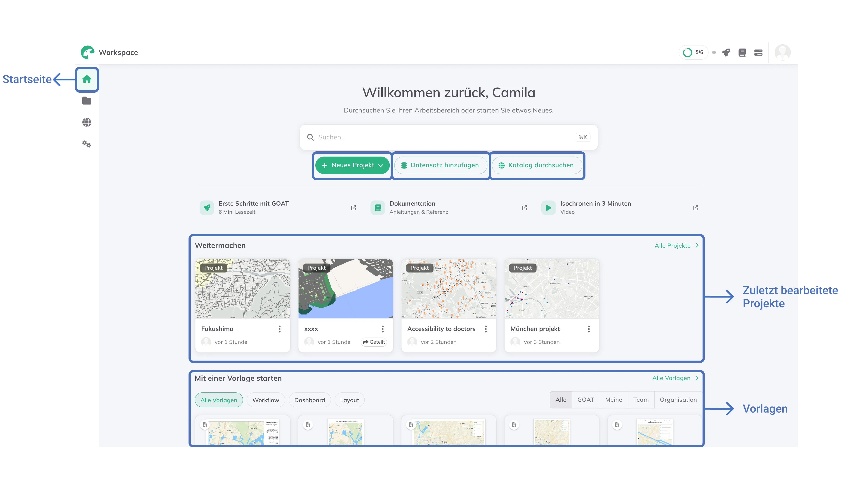Switch to the Alle source tab
Image resolution: width=868 pixels, height=488 pixels.
pyautogui.click(x=561, y=400)
